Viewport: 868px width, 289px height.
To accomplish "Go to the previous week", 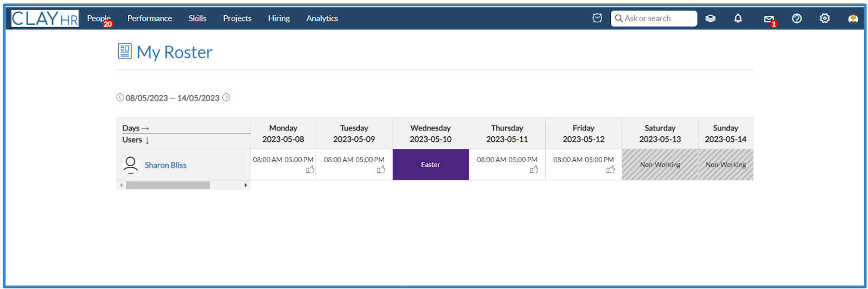I will point(120,98).
